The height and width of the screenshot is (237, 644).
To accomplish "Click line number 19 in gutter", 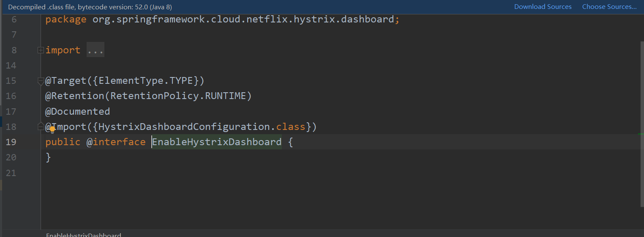I will pyautogui.click(x=11, y=142).
